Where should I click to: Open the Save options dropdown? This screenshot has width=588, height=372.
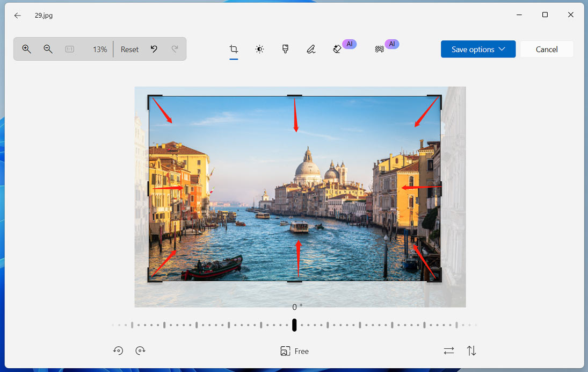coord(477,49)
